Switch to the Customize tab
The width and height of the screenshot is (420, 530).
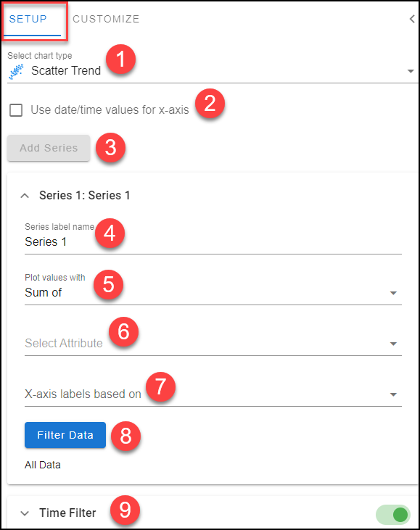[106, 19]
